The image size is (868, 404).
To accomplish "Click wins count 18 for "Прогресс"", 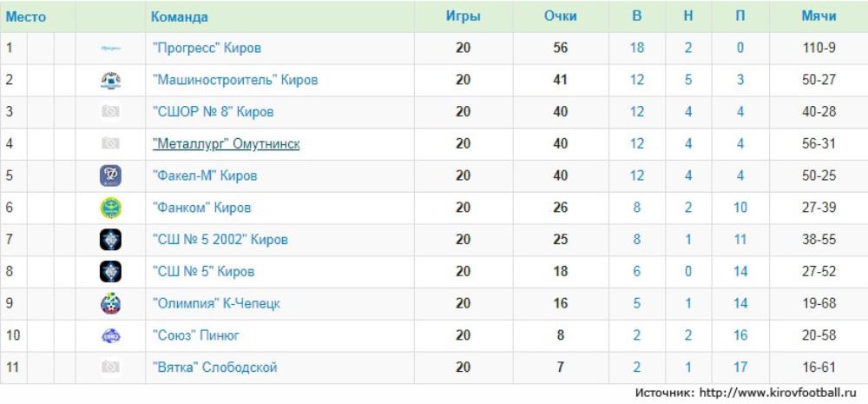I will (x=637, y=49).
